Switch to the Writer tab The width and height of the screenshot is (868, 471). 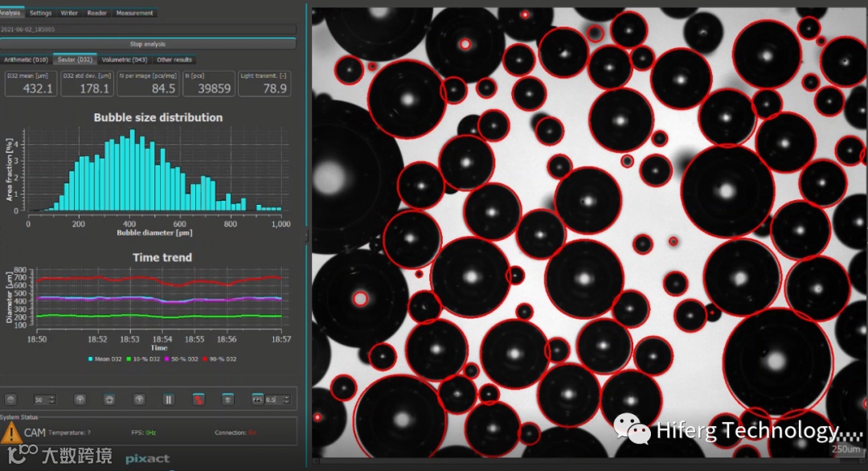69,13
